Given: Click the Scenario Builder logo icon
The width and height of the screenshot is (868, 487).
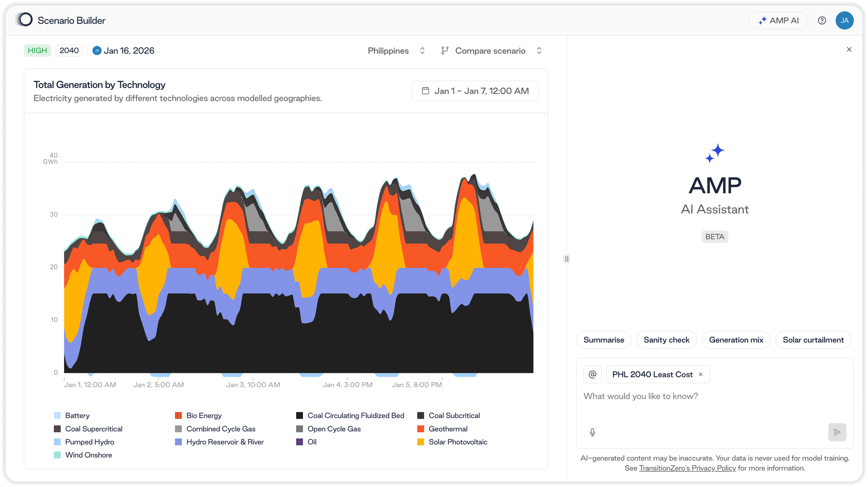Looking at the screenshot, I should click(x=25, y=20).
